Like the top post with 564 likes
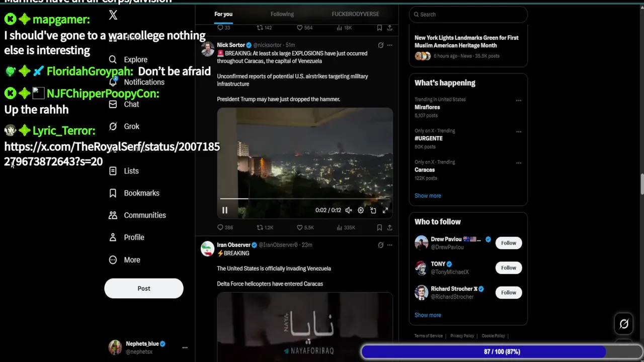Image resolution: width=644 pixels, height=362 pixels. (x=304, y=28)
